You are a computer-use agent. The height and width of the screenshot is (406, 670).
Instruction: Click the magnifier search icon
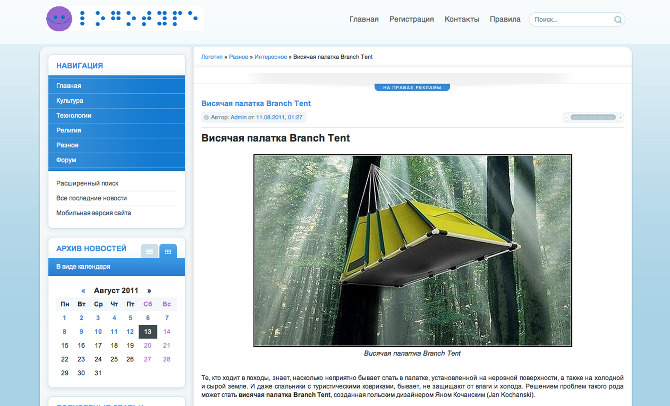pyautogui.click(x=617, y=20)
